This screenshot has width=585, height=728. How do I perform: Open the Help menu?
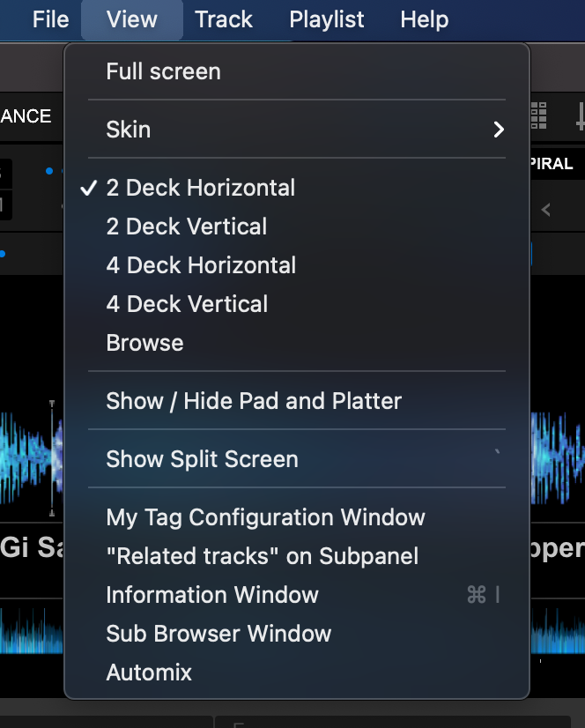(424, 19)
